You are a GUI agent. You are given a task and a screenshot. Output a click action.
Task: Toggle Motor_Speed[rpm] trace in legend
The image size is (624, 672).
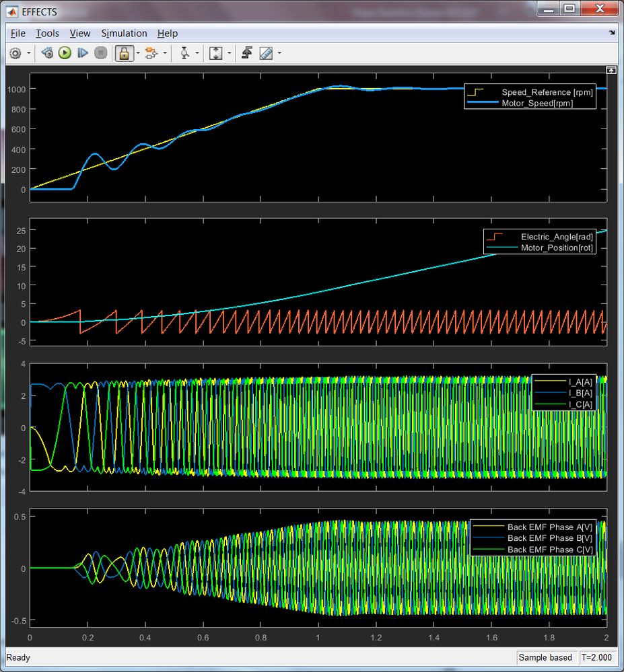tap(536, 103)
